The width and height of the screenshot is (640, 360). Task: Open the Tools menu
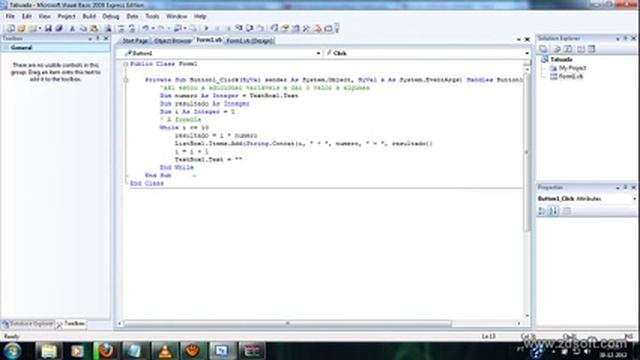click(x=152, y=16)
